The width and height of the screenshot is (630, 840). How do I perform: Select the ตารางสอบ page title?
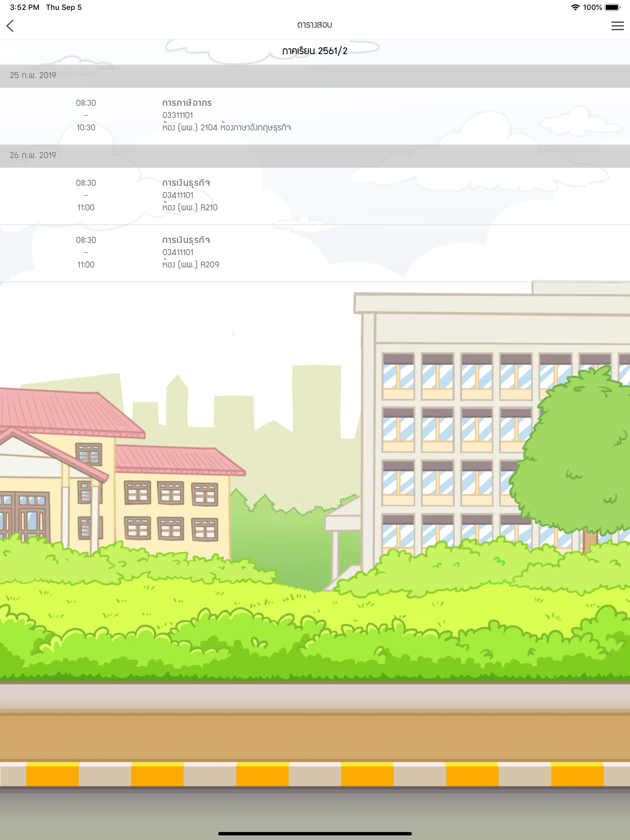click(x=315, y=25)
